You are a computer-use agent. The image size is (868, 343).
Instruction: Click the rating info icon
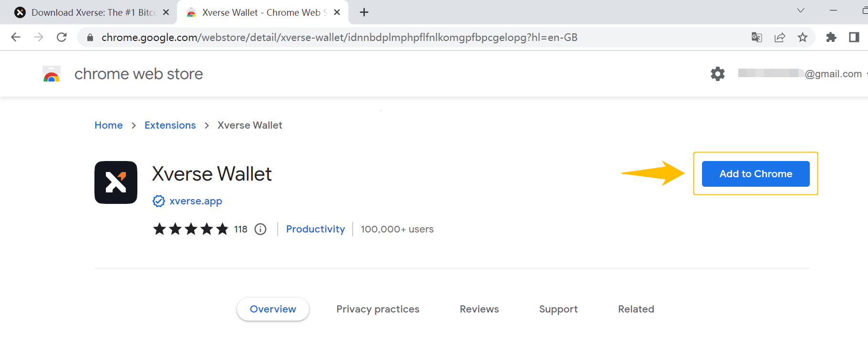click(260, 229)
